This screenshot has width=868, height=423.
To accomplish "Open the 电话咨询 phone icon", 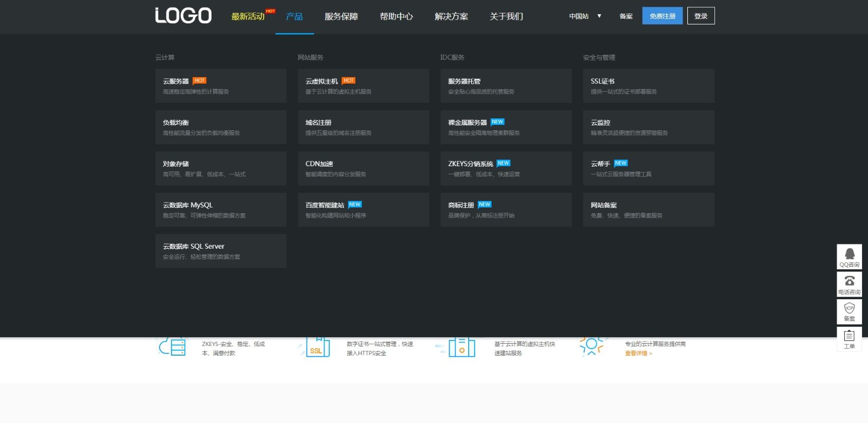I will [850, 281].
